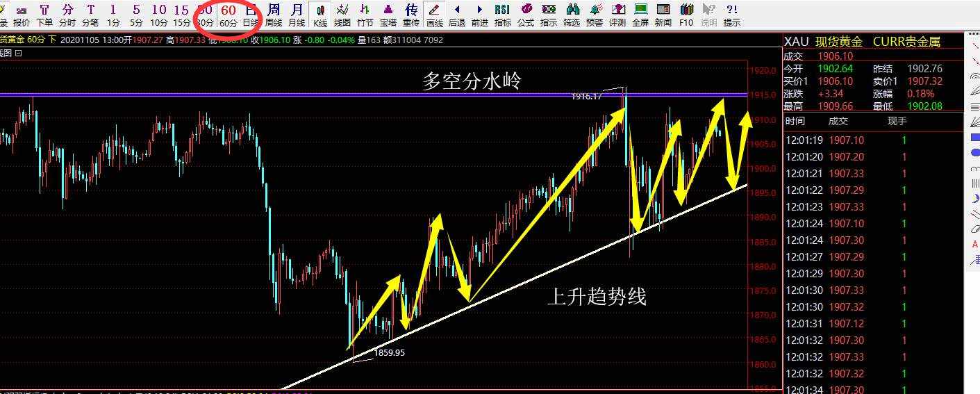
Task: Collapse the 线图 chart pane box toggle
Action: (18, 53)
